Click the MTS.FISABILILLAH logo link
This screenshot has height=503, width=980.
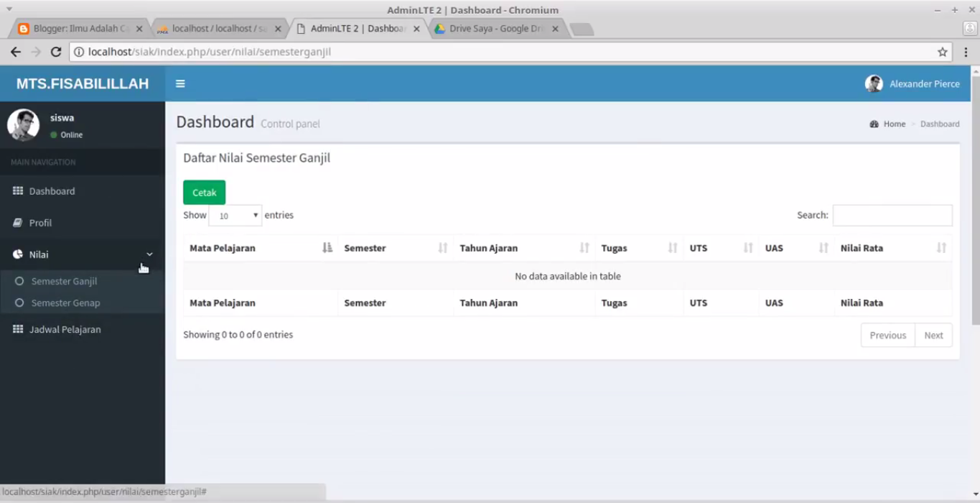[83, 84]
